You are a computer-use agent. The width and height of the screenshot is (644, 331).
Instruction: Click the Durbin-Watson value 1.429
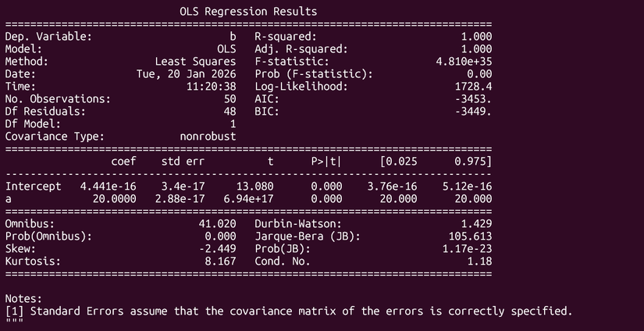475,223
